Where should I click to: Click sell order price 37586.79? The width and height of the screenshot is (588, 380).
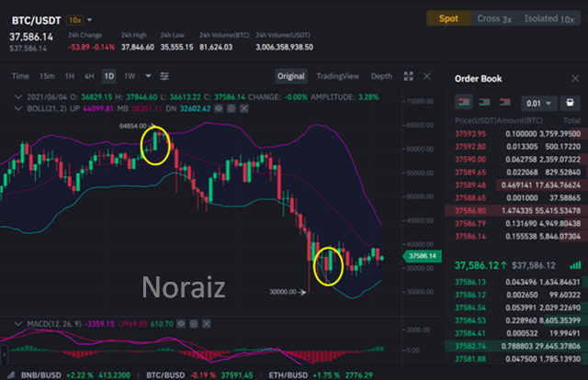470,223
